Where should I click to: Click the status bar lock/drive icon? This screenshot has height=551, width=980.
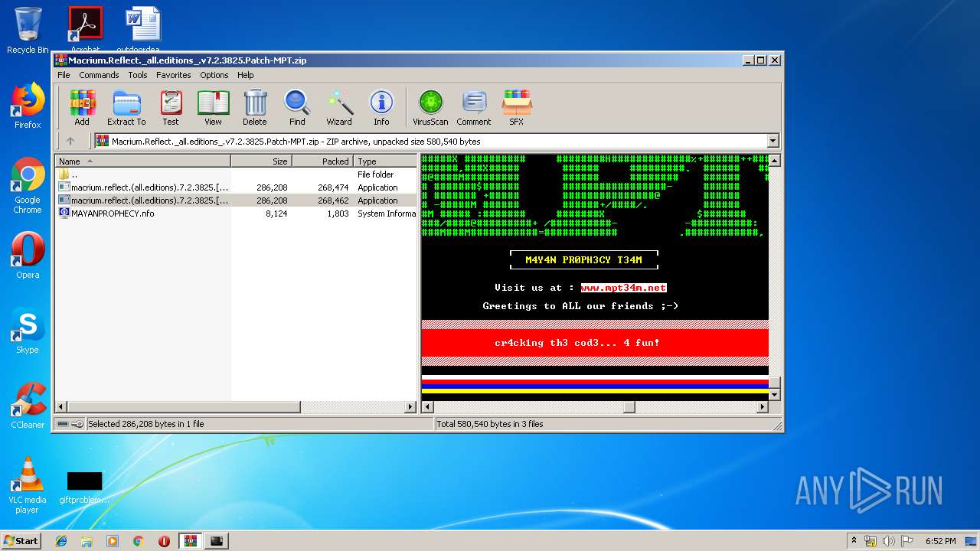[x=70, y=424]
